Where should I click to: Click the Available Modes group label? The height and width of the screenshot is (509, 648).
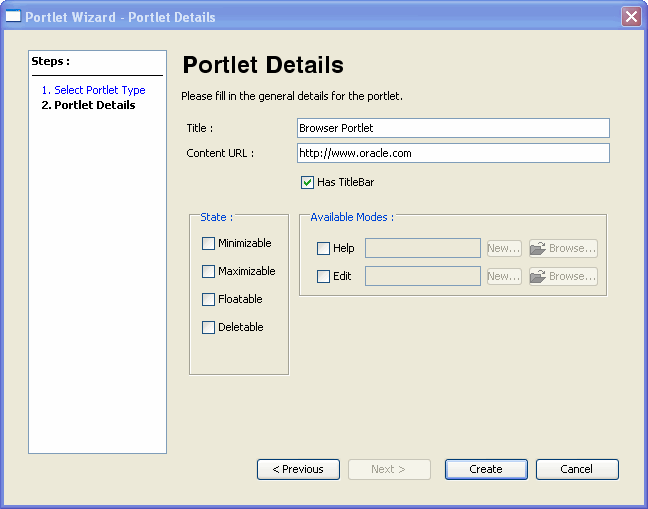pos(352,217)
